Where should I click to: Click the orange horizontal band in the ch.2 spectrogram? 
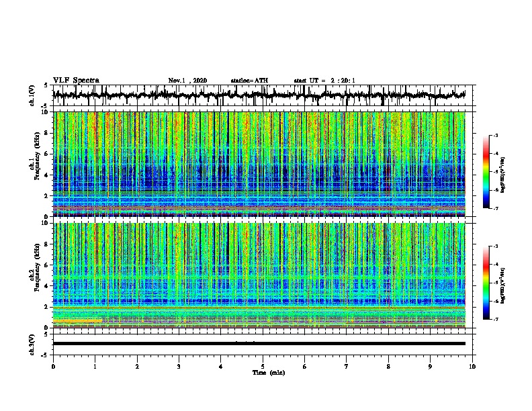pos(77,320)
